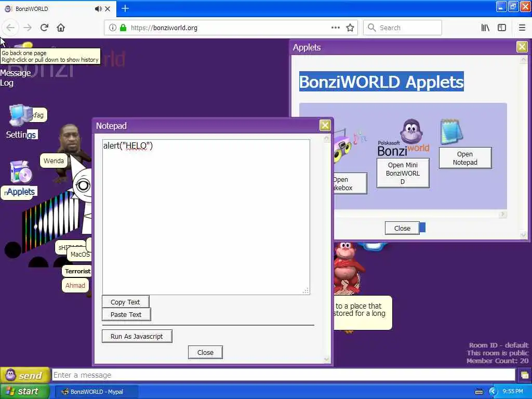
Task: Click Run As Javascript
Action: click(x=137, y=336)
